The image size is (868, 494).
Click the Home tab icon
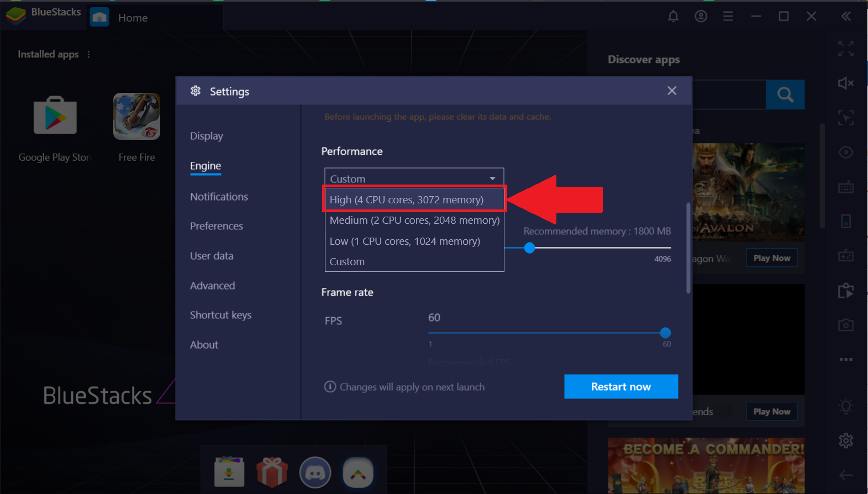click(x=99, y=17)
